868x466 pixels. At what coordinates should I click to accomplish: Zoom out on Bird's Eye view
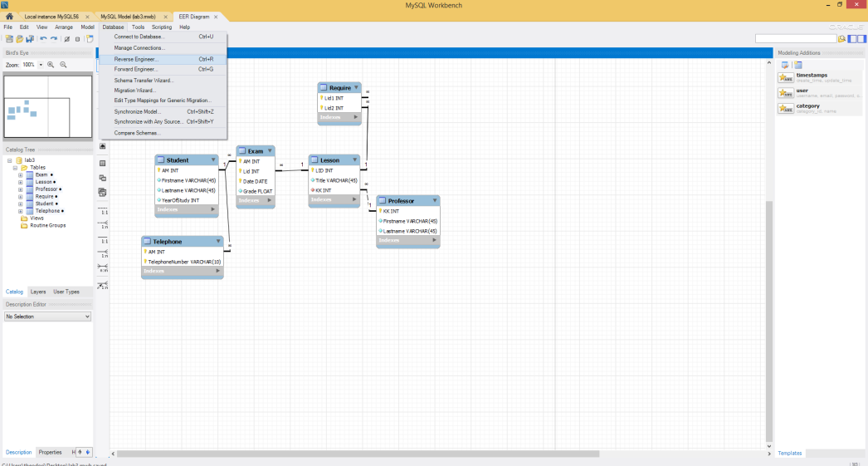63,65
